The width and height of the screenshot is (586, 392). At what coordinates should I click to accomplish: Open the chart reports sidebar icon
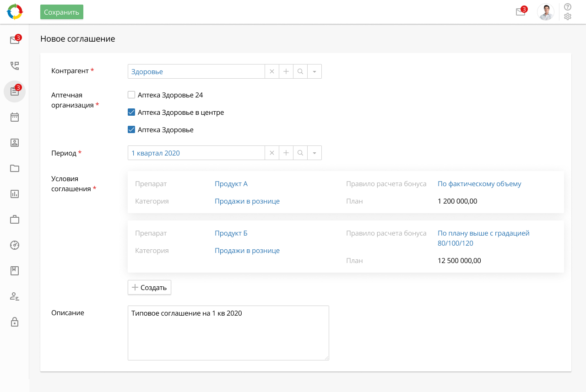[x=15, y=194]
